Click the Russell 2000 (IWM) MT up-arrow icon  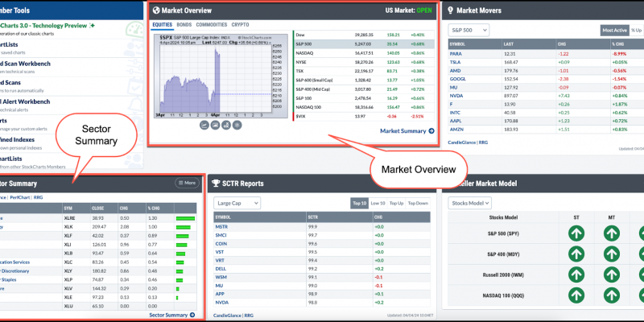tap(612, 275)
